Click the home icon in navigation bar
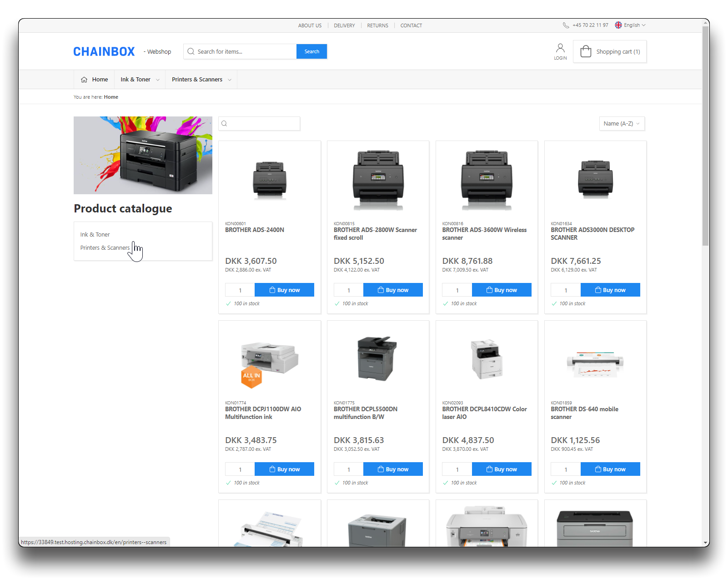The image size is (728, 580). click(x=84, y=80)
